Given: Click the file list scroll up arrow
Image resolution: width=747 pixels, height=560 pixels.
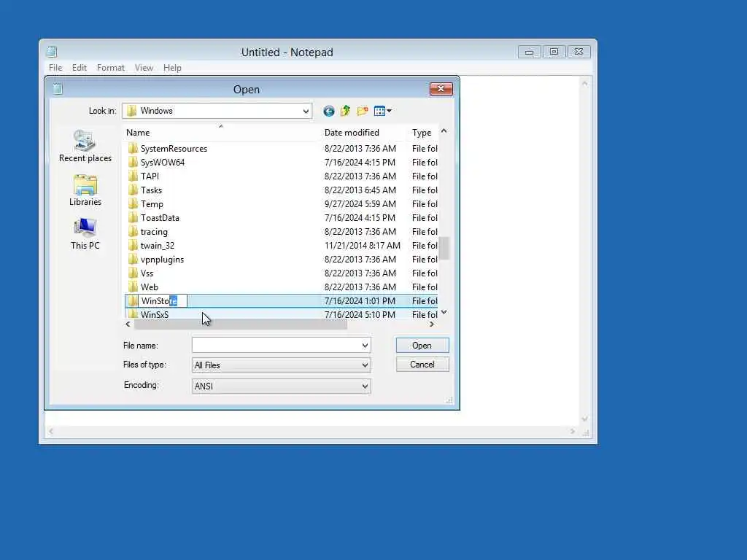Looking at the screenshot, I should coord(444,131).
